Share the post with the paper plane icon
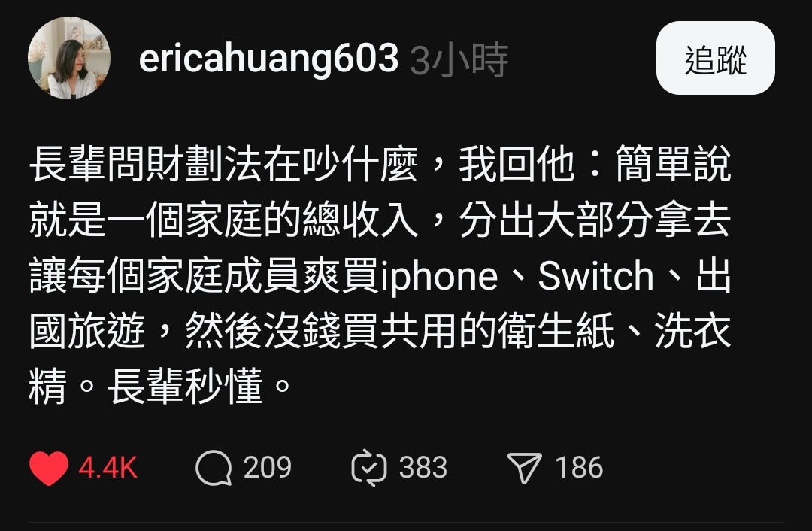812x531 pixels. tap(524, 468)
